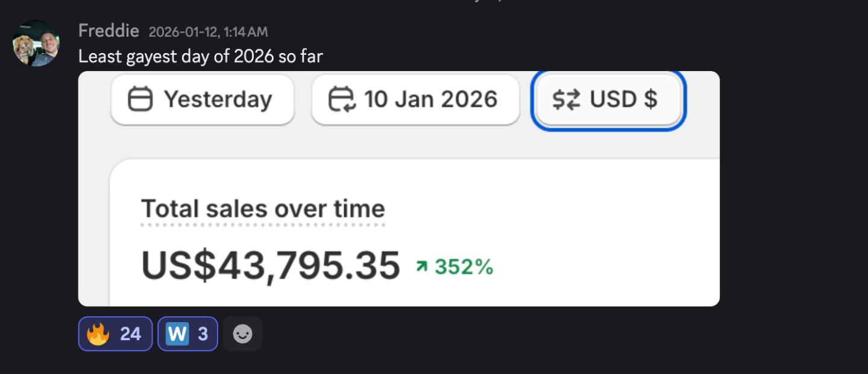Click the fire reaction count 24
Screen dimensions: 868x374
(130, 334)
